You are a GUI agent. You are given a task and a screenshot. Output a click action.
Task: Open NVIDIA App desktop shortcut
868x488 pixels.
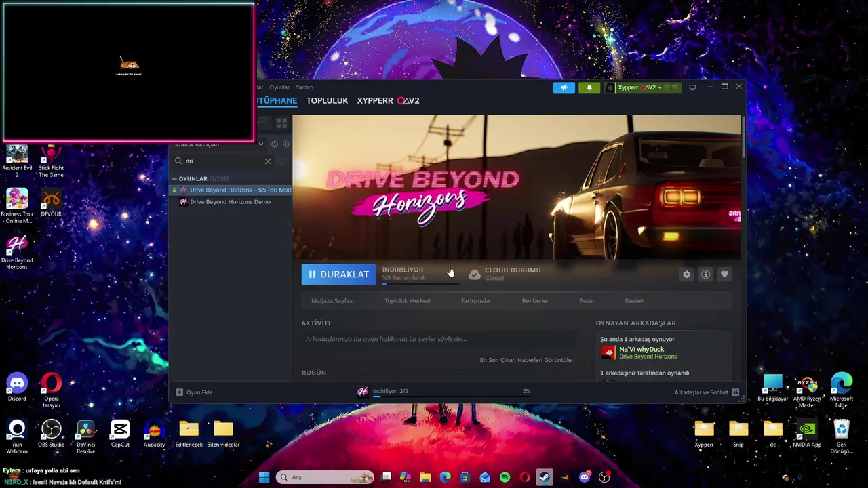(807, 434)
